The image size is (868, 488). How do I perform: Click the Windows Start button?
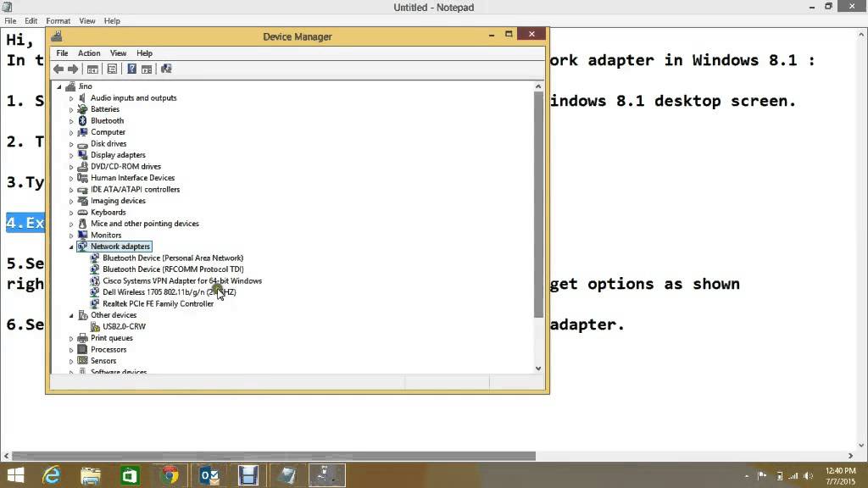tap(15, 475)
